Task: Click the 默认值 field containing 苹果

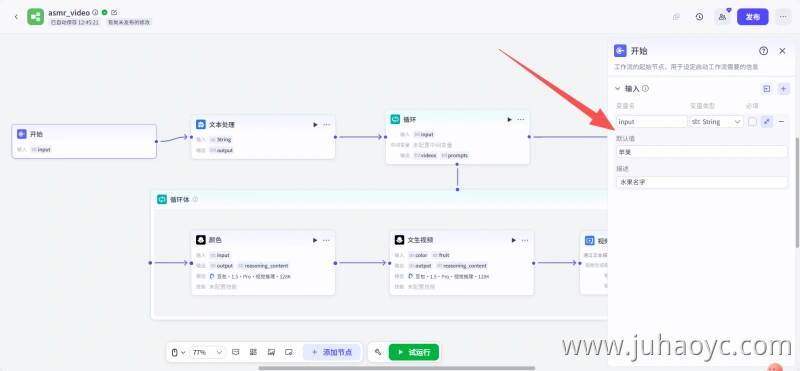Action: 702,152
